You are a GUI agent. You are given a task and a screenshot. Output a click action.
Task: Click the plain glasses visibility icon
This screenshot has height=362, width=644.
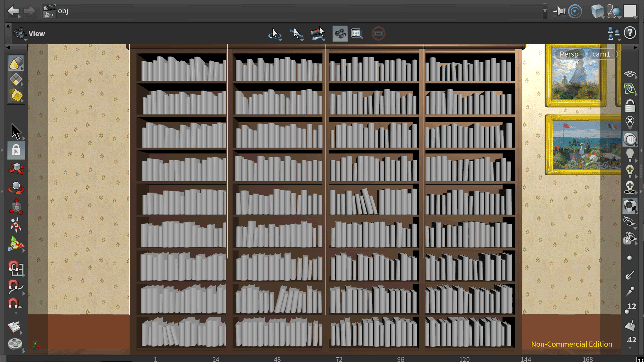629,222
